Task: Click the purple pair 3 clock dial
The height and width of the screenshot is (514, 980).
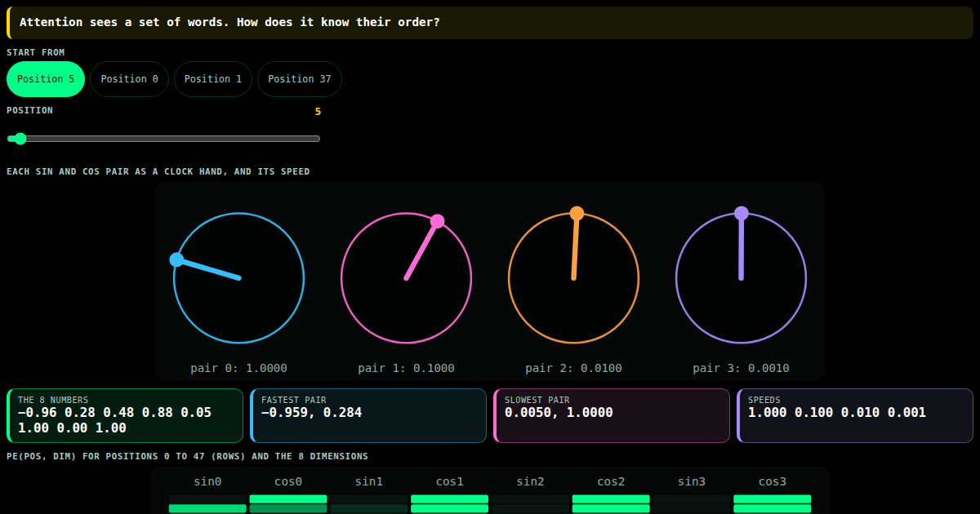Action: 741,278
